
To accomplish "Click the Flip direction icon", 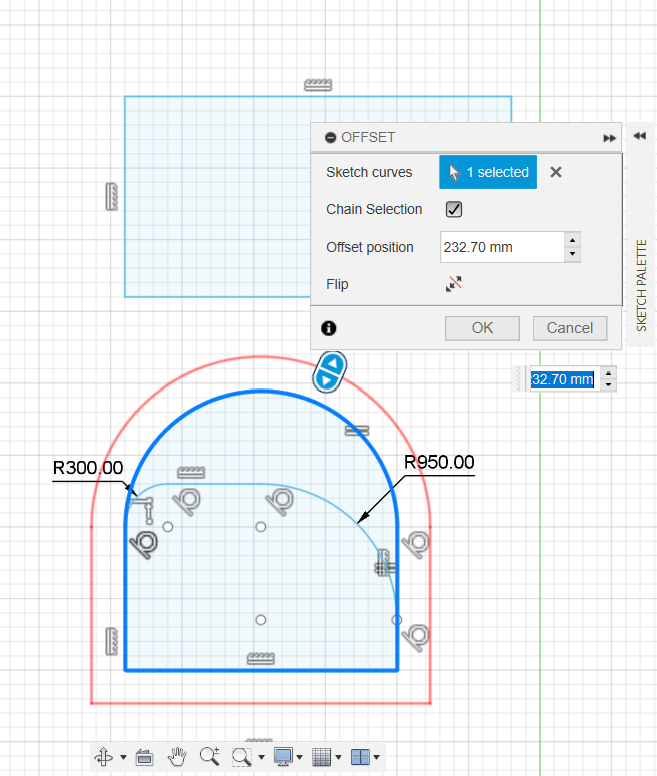I will 454,284.
